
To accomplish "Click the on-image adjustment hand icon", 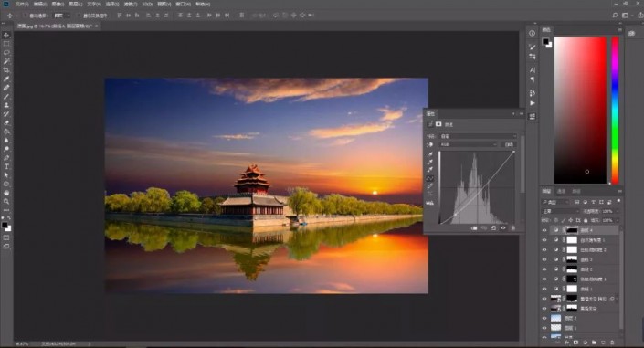I will 430,144.
